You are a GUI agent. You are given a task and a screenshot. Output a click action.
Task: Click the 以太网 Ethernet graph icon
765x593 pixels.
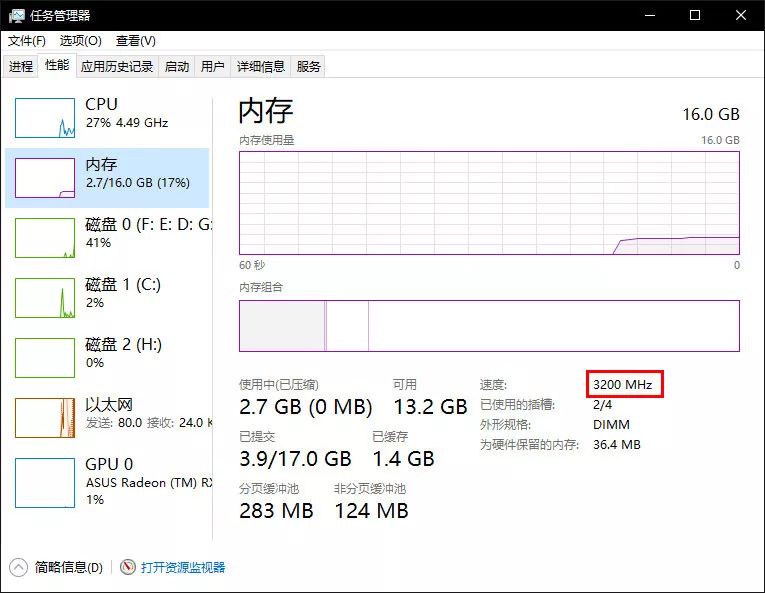point(45,418)
